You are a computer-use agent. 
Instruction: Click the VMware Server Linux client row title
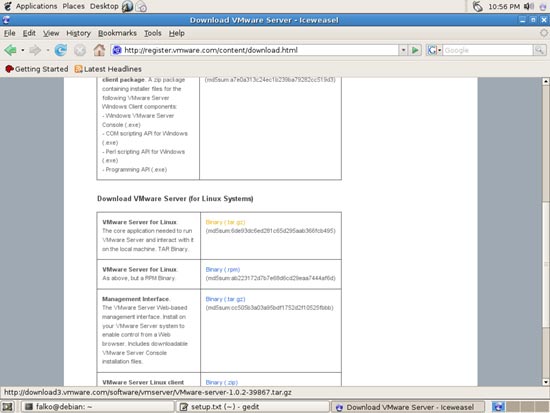(143, 382)
